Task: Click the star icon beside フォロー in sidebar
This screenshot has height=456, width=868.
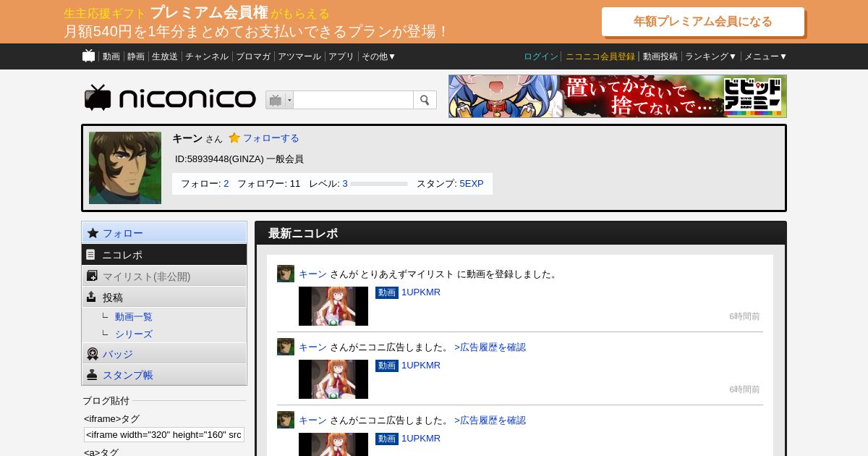Action: 93,233
